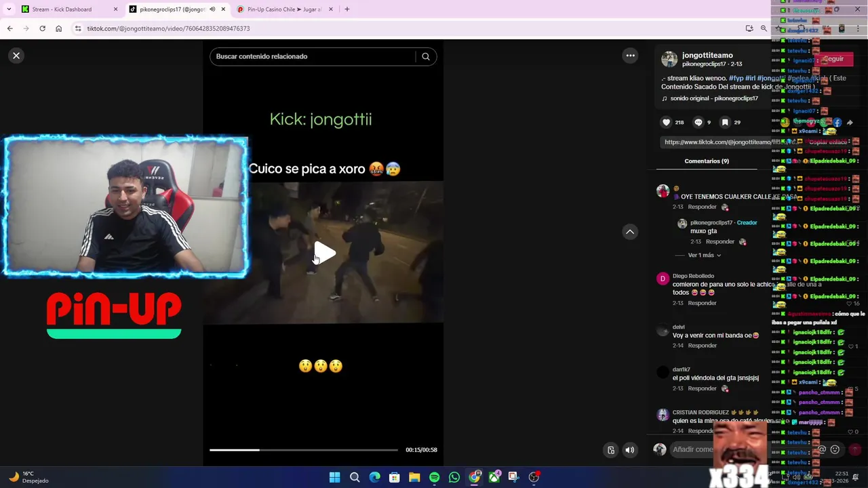
Task: Mention a user with the @ icon
Action: (x=821, y=449)
